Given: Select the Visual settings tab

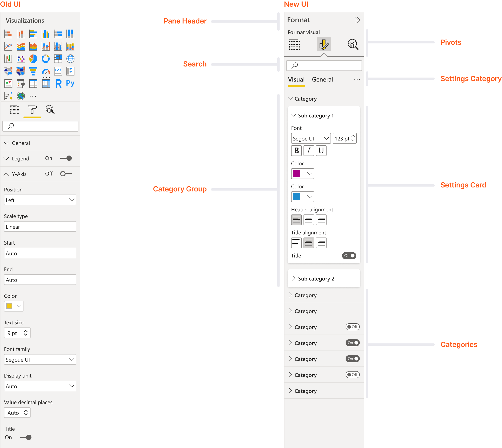Looking at the screenshot, I should (296, 79).
